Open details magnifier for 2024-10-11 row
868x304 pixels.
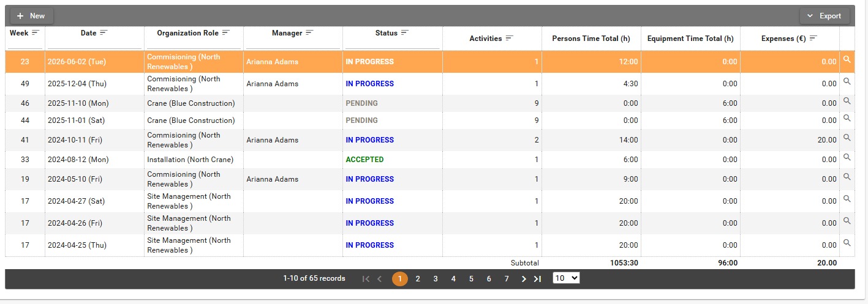(847, 138)
